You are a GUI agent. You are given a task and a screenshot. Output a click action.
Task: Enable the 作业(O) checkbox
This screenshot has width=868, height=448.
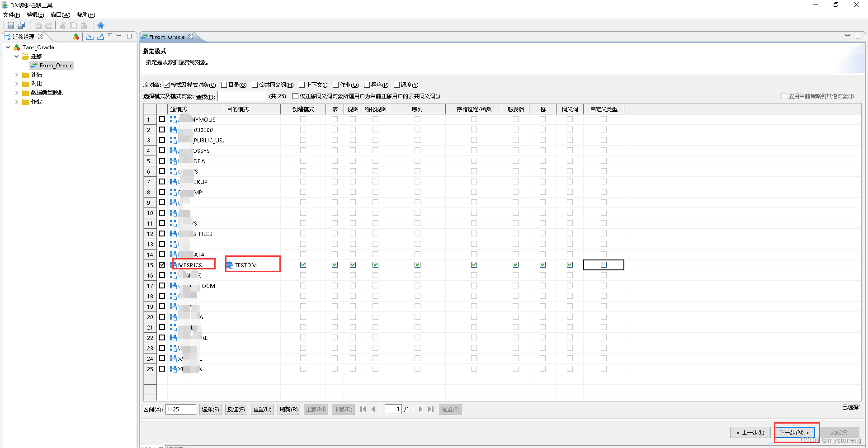(336, 85)
